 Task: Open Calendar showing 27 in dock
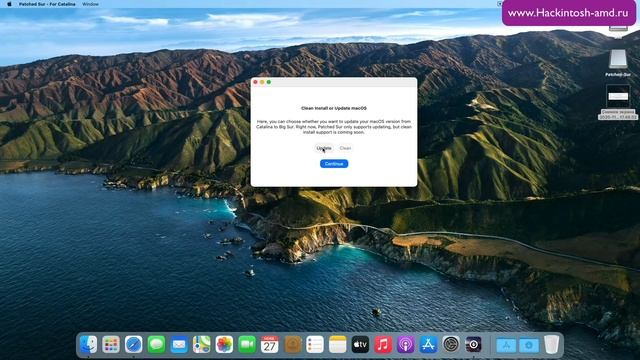pyautogui.click(x=269, y=344)
